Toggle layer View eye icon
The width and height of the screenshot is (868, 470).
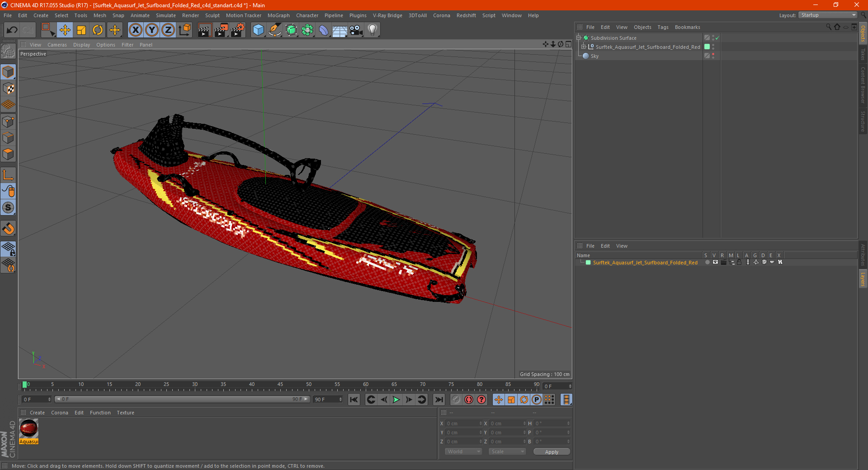coord(715,262)
